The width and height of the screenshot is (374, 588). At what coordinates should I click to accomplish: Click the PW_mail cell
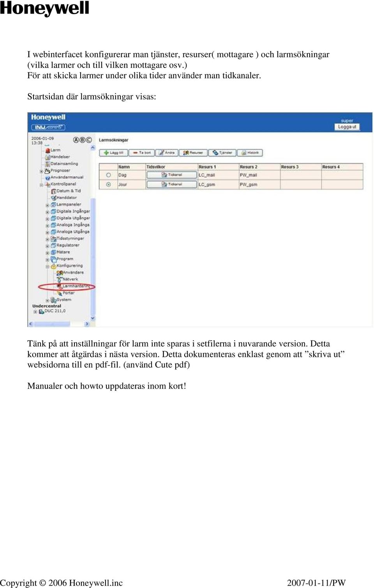coord(260,175)
